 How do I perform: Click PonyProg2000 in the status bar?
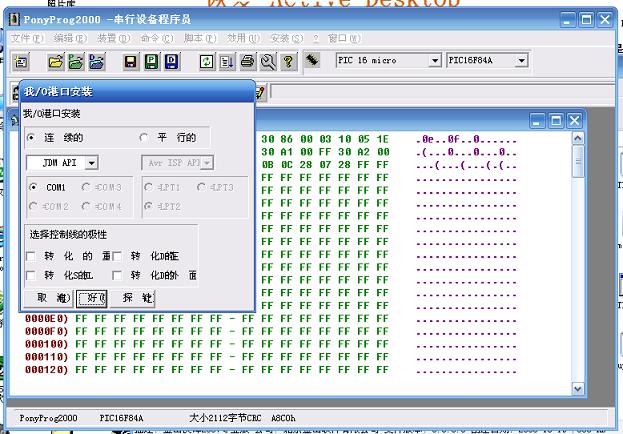coord(48,418)
